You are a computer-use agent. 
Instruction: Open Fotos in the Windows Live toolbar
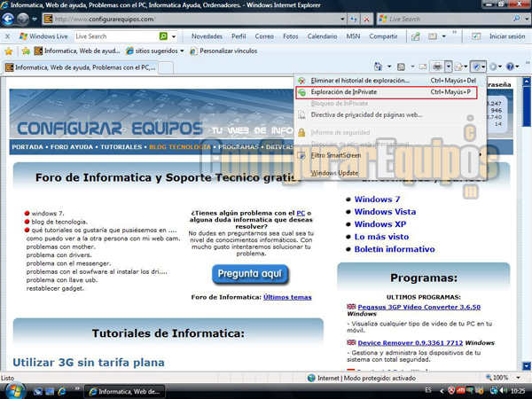[x=291, y=36]
